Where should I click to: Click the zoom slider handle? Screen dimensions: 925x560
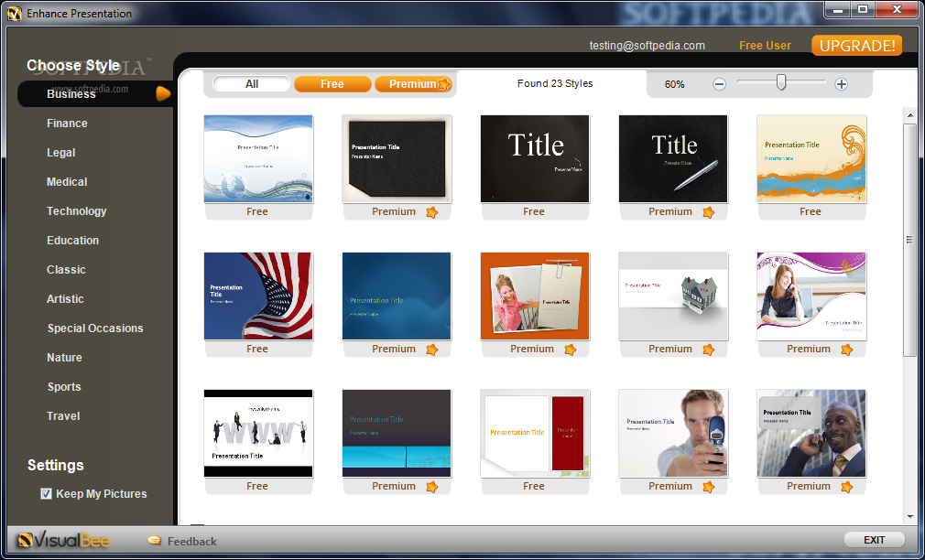(x=781, y=82)
